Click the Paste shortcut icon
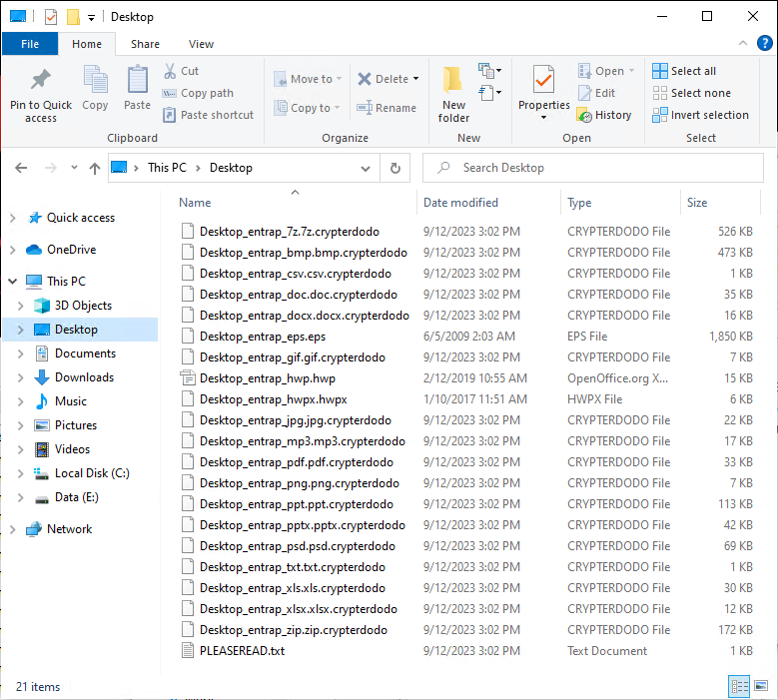This screenshot has height=700, width=778. [169, 115]
